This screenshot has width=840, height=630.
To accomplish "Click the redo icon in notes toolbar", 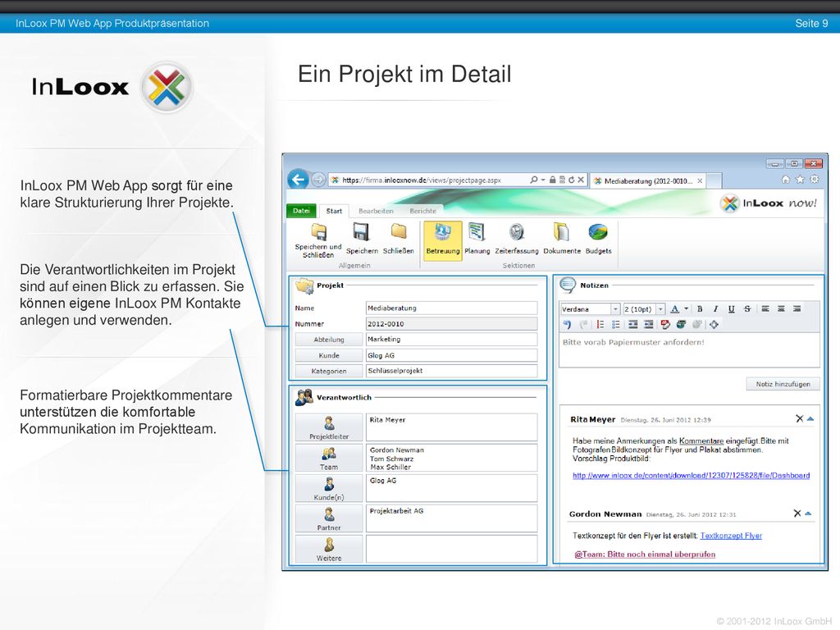I will tap(583, 325).
